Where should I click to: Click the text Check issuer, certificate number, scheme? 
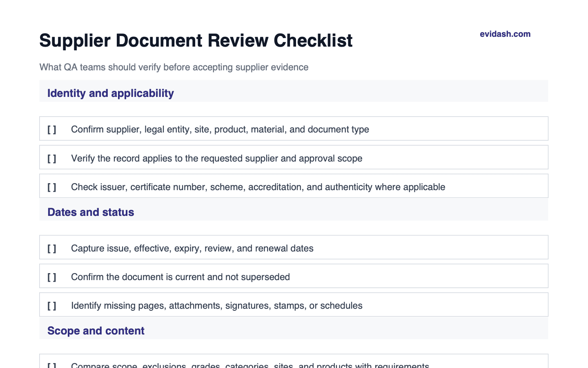[x=258, y=187]
